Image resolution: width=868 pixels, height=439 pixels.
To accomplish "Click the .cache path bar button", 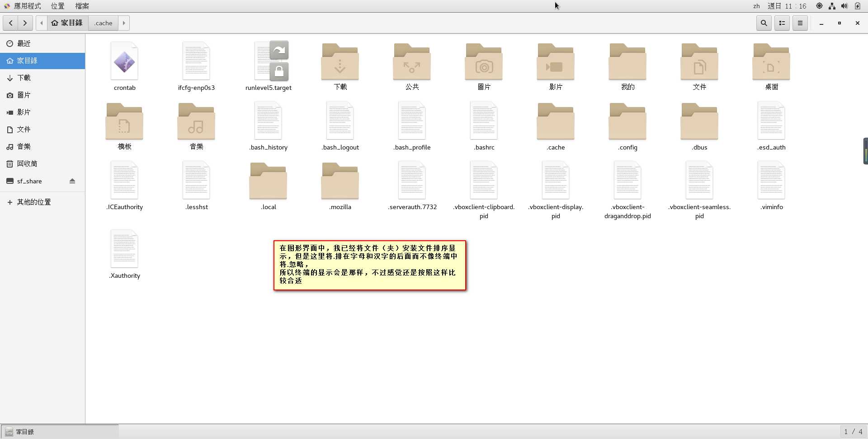I will point(104,23).
